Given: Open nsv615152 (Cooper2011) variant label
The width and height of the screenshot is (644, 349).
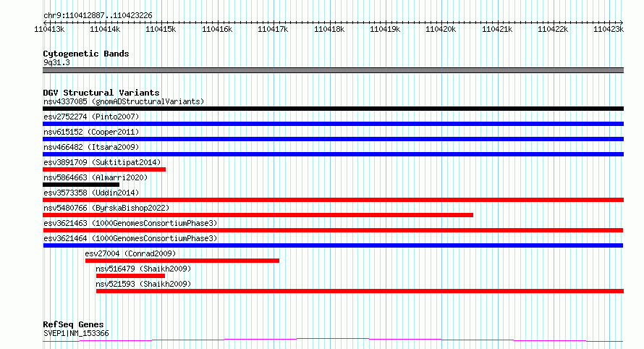Looking at the screenshot, I should point(91,132).
